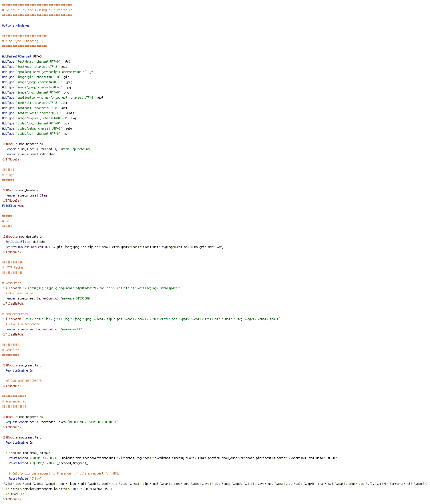Click the '# Non-resources' comment
Viewport: 430px width, 504px height.
[x=15, y=314]
